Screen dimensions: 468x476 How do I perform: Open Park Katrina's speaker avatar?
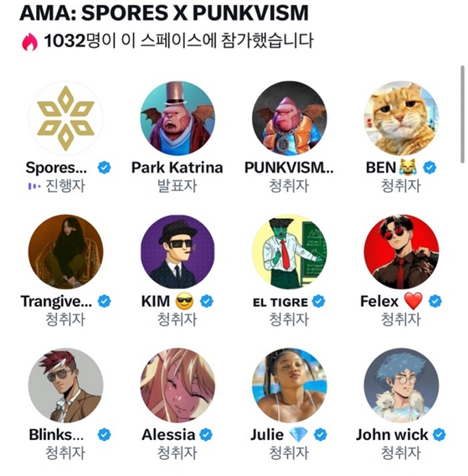177,118
